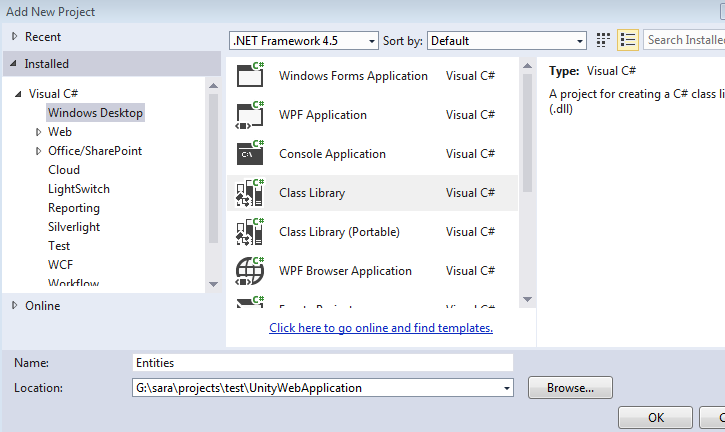
Task: Select the Cloud category
Action: point(64,170)
